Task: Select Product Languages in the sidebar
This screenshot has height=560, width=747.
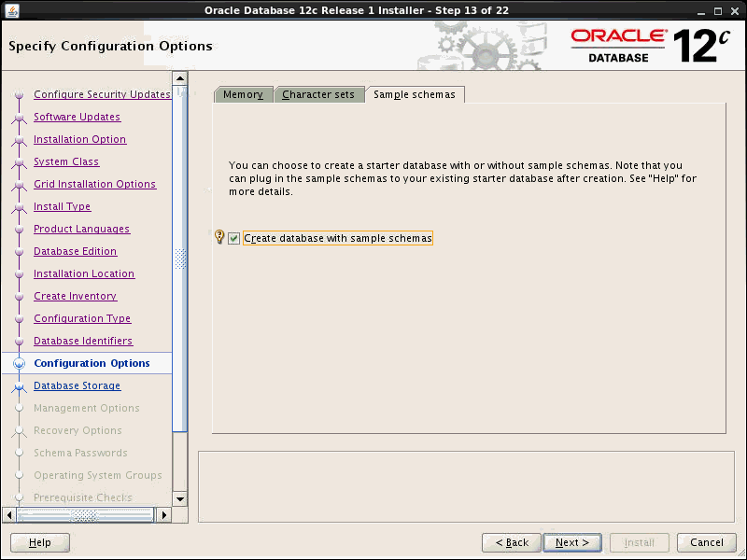Action: [x=81, y=229]
